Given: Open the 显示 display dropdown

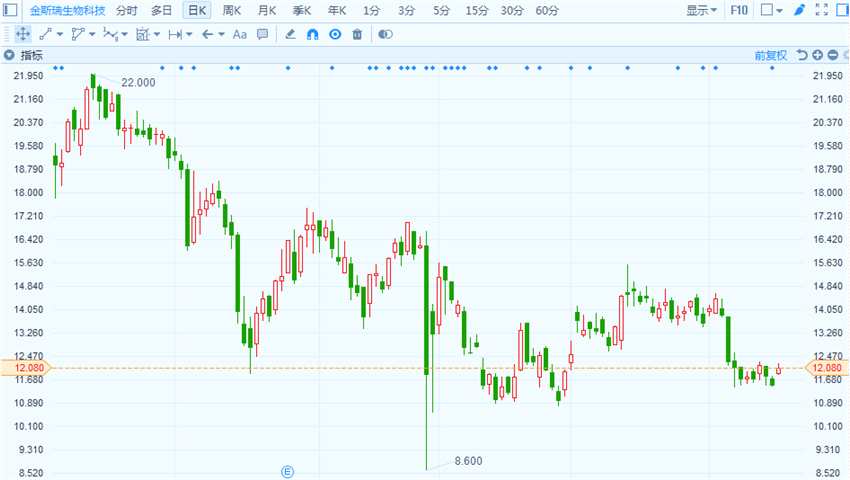Looking at the screenshot, I should point(701,10).
